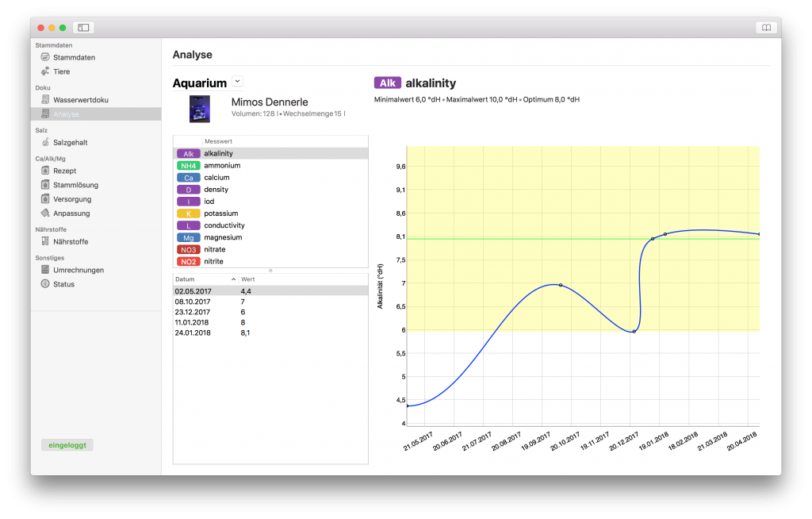The image size is (812, 519).
Task: Select magnesium in the Messwert list
Action: click(x=270, y=237)
